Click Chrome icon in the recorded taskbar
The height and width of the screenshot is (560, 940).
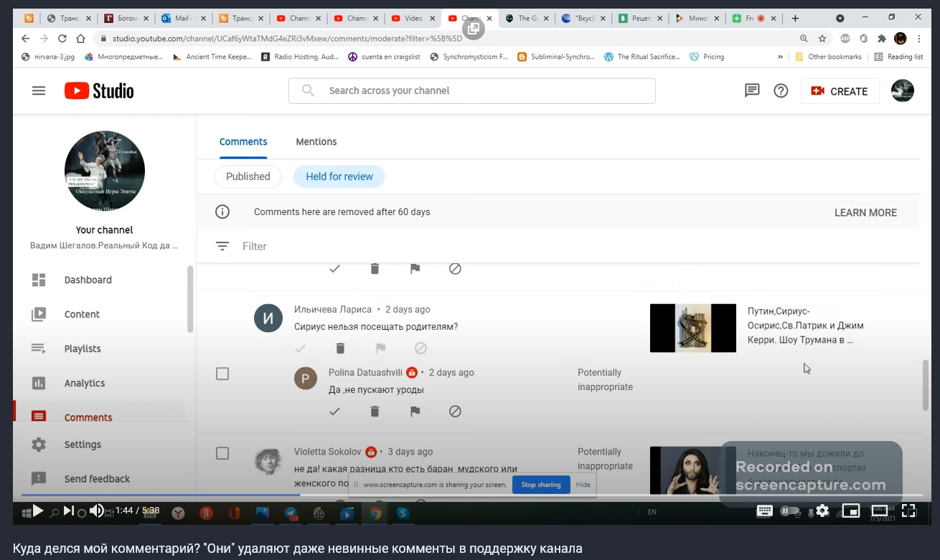pos(375,513)
